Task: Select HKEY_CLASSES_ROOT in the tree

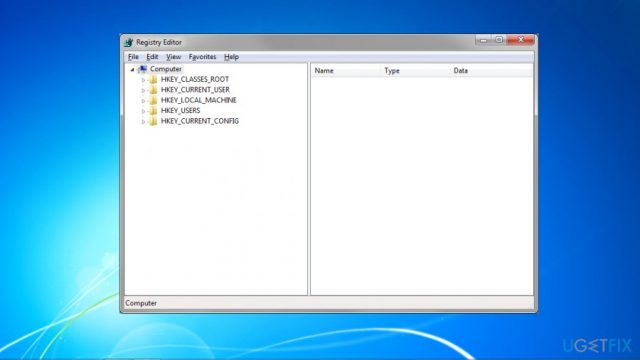Action: [x=195, y=79]
